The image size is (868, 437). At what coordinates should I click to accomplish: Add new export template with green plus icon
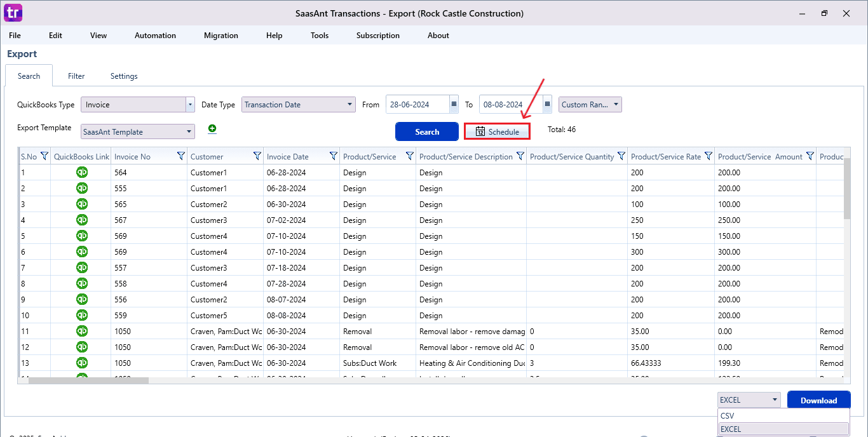(x=212, y=129)
